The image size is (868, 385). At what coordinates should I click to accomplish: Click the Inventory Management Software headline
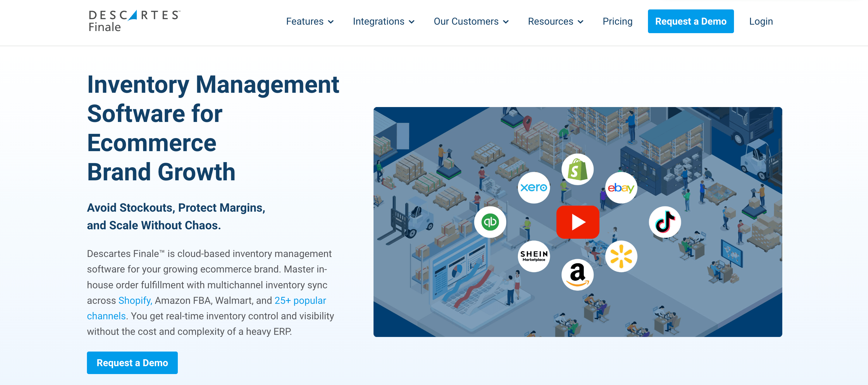pos(213,128)
